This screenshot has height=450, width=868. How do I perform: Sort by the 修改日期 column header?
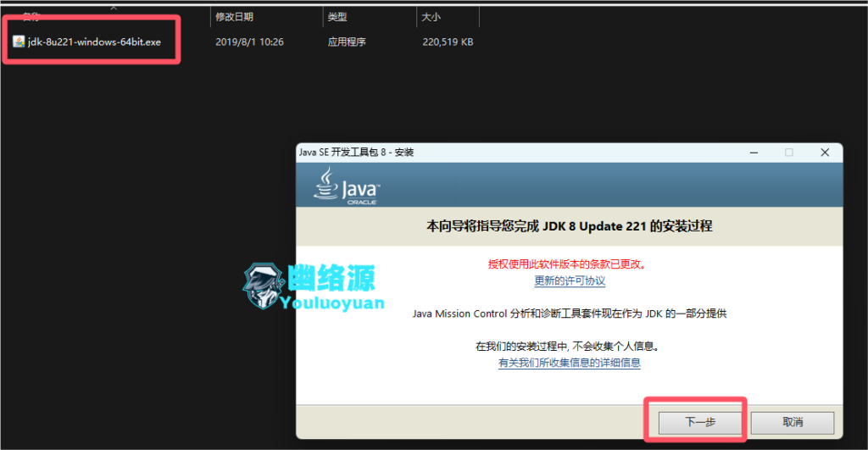coord(234,17)
